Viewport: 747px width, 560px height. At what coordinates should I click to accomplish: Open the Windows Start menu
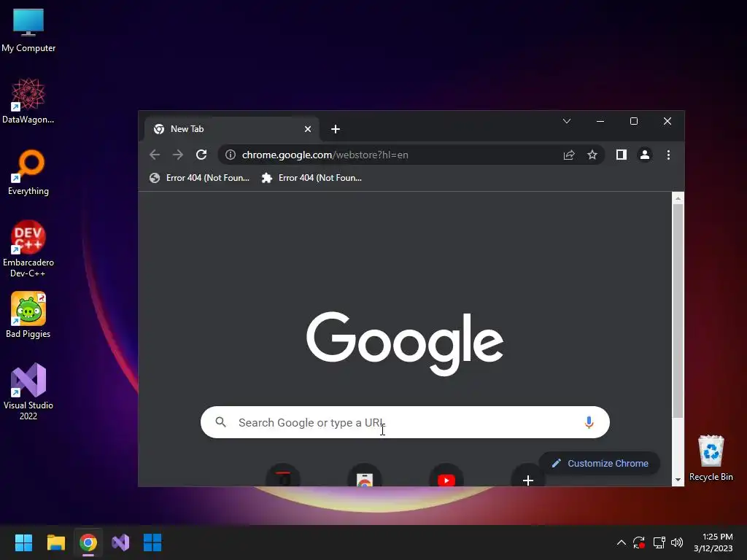coord(23,542)
